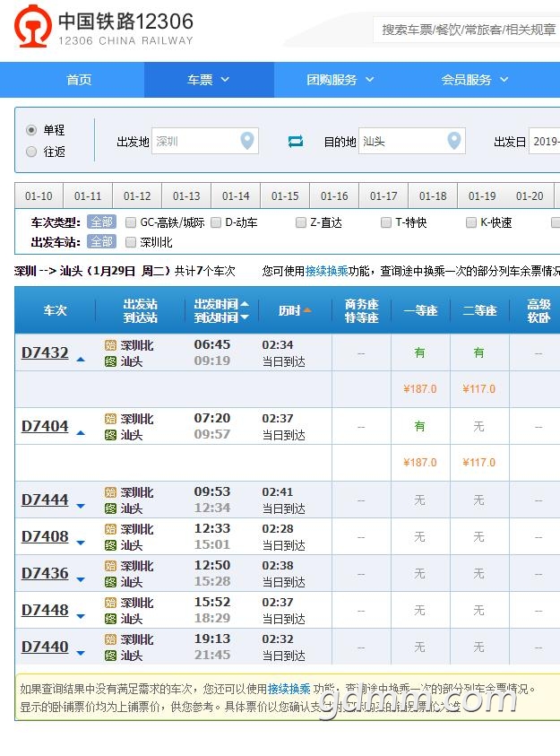Open the 会员服务 dropdown menu
This screenshot has height=756, width=560.
pos(475,80)
